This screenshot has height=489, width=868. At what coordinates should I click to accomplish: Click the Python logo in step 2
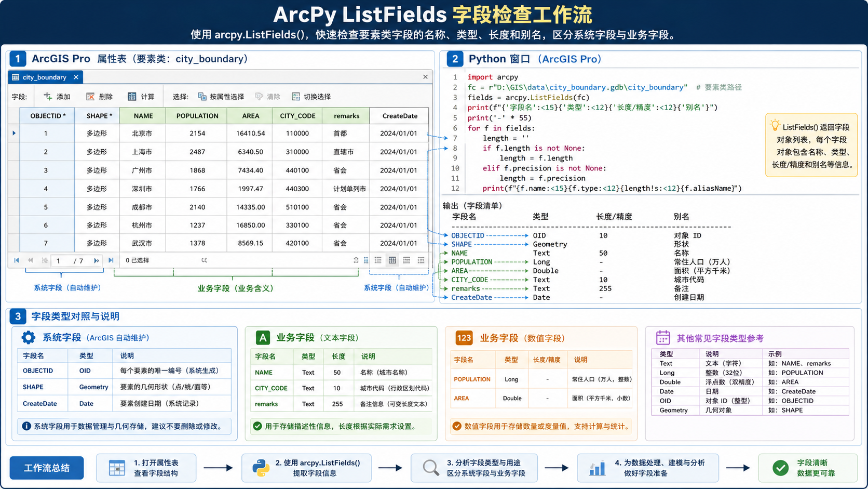click(x=261, y=468)
